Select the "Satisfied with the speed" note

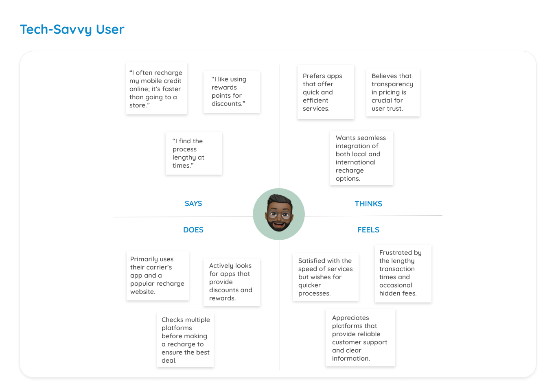pos(326,277)
